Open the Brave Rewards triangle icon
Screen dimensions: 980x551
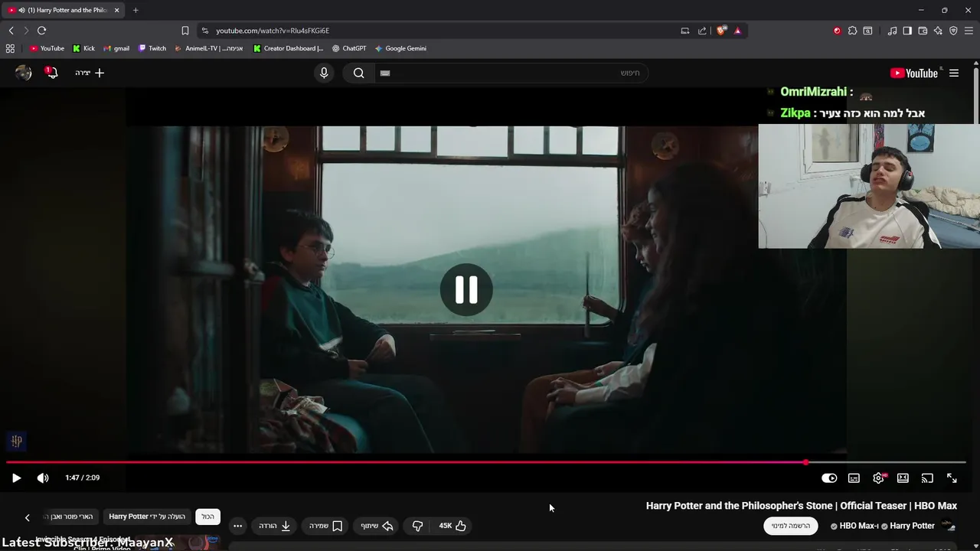pos(737,31)
